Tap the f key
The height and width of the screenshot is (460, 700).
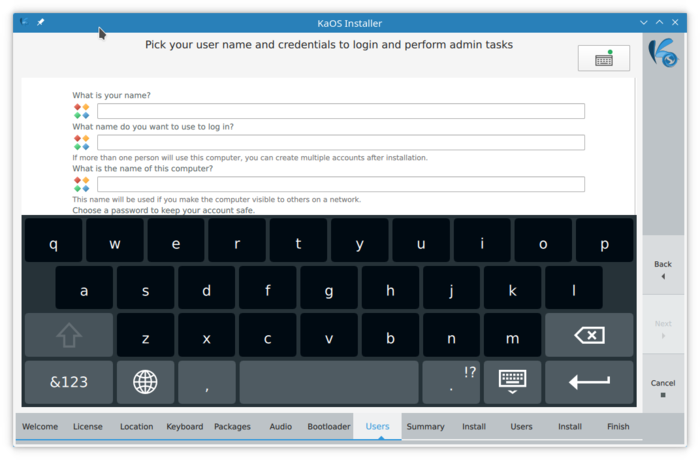[x=268, y=288]
